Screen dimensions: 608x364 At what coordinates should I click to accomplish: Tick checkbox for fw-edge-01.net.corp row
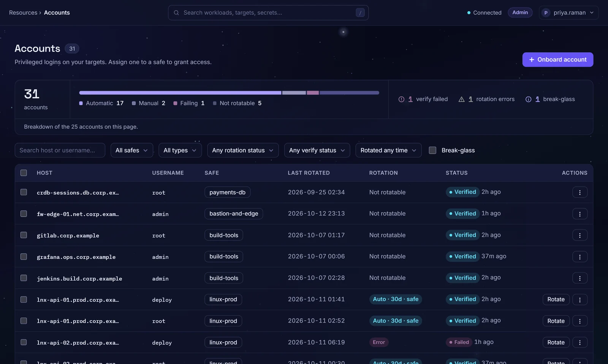[x=24, y=214]
